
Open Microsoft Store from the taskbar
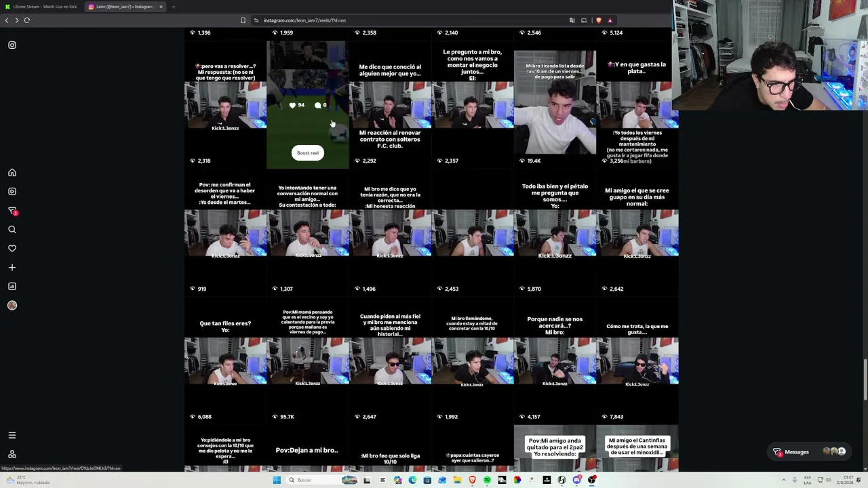click(427, 481)
